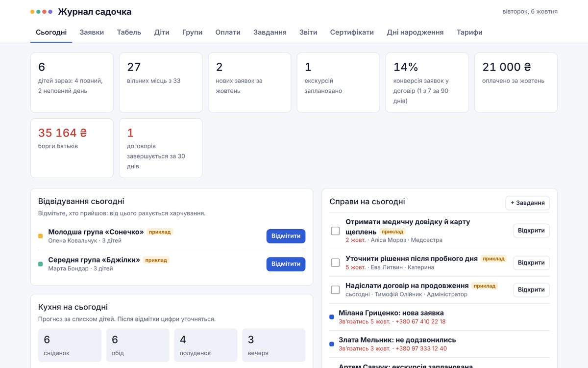Click the 5 жовт. Ева Литвин line
Viewport: 588px width, 368px height.
tap(390, 267)
